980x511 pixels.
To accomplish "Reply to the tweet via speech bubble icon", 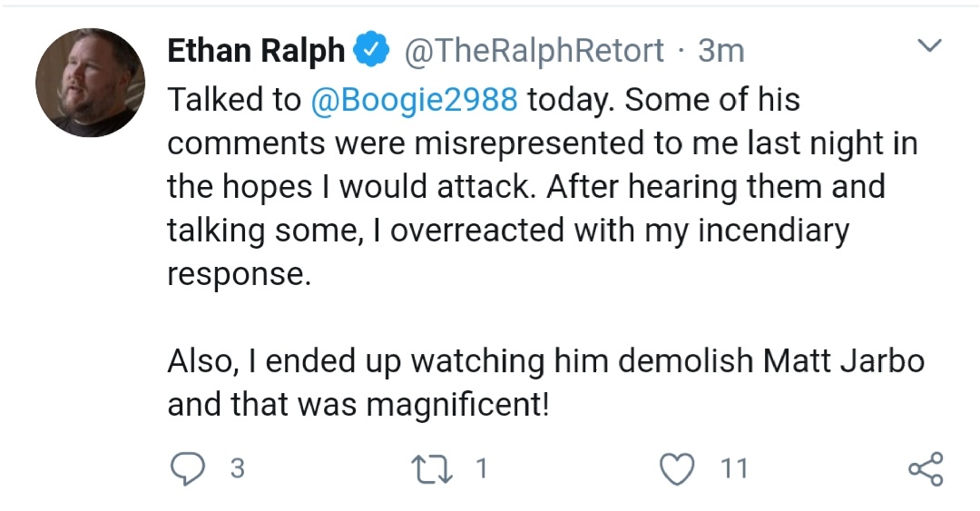I will point(188,468).
